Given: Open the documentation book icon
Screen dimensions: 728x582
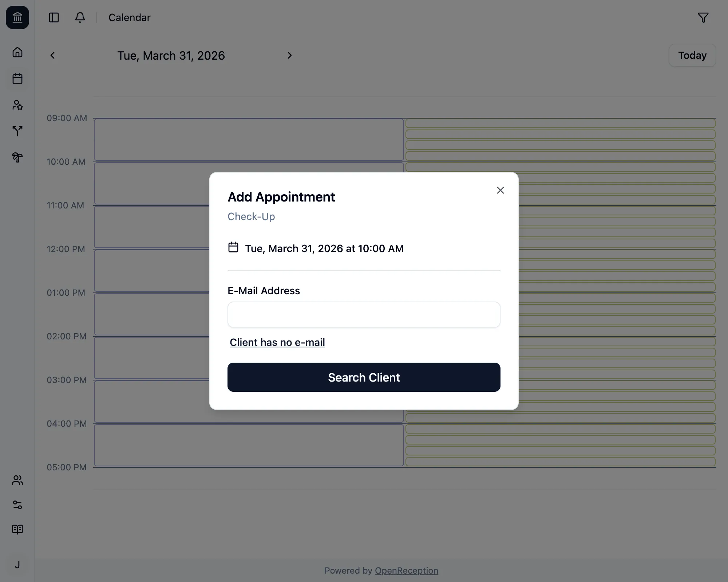Looking at the screenshot, I should point(17,529).
